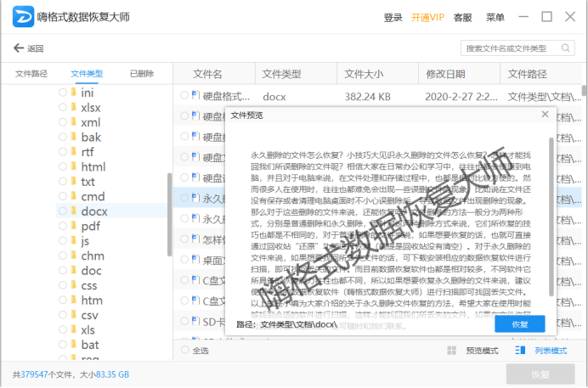
Task: Click the back arrow icon next to 返回
Action: [19, 48]
